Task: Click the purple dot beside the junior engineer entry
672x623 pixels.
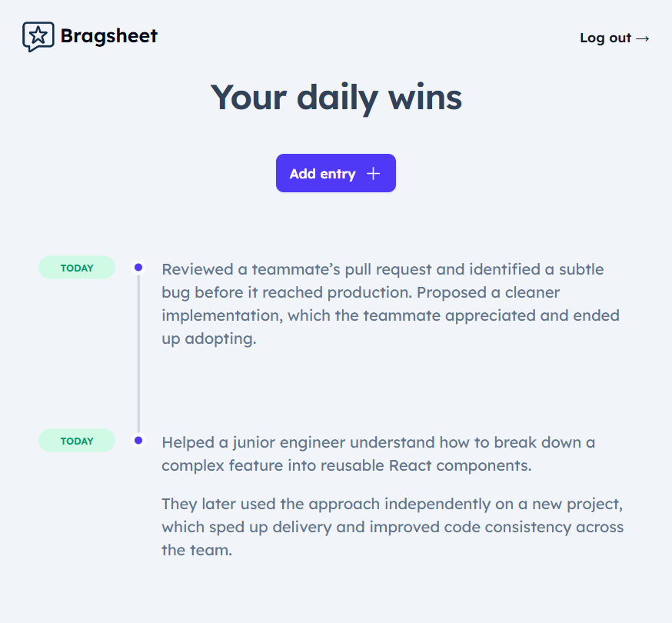Action: click(x=138, y=441)
